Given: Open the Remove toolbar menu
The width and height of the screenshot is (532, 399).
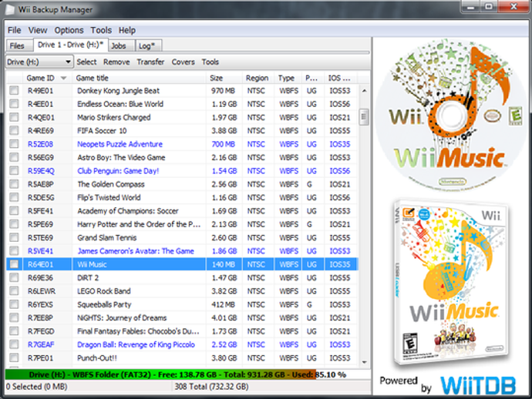Looking at the screenshot, I should click(116, 62).
